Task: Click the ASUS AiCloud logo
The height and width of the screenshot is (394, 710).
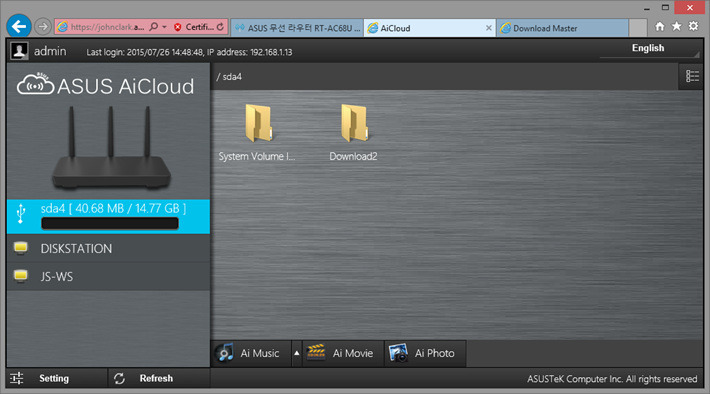Action: pos(106,85)
